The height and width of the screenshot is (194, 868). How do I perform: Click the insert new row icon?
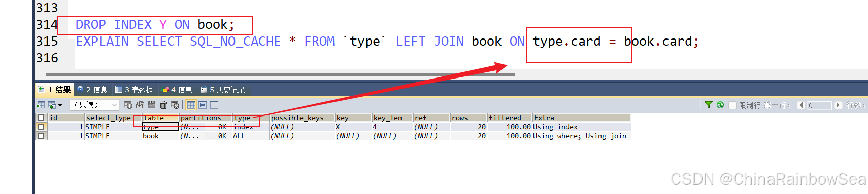point(128,105)
